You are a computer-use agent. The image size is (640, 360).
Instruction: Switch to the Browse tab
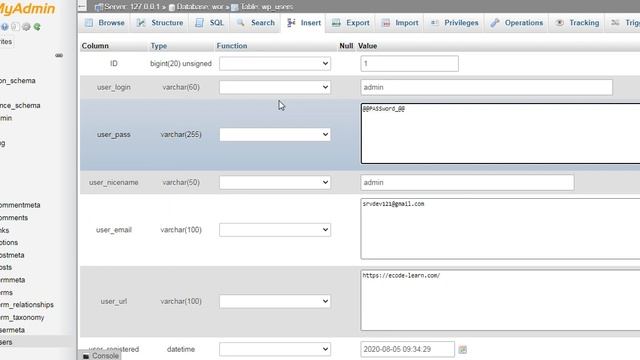click(104, 23)
